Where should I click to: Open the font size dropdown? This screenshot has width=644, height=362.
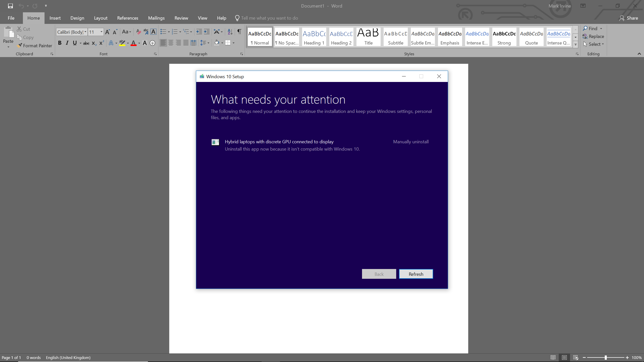tap(101, 32)
